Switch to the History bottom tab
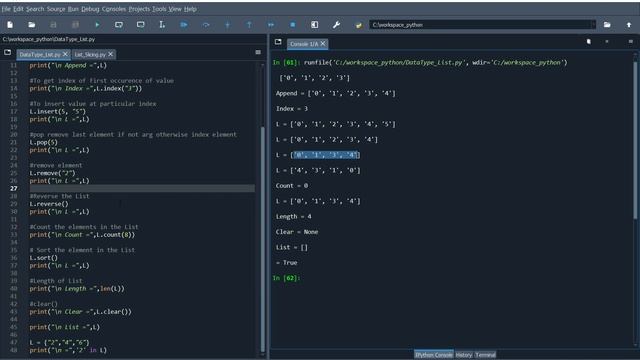This screenshot has height=360, width=640. pyautogui.click(x=464, y=355)
